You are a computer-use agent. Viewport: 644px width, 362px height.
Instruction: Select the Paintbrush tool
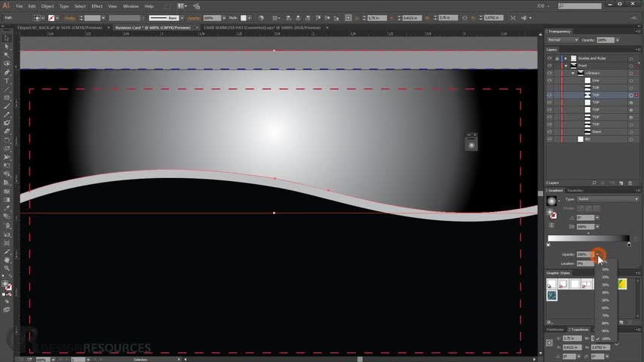coord(7,106)
